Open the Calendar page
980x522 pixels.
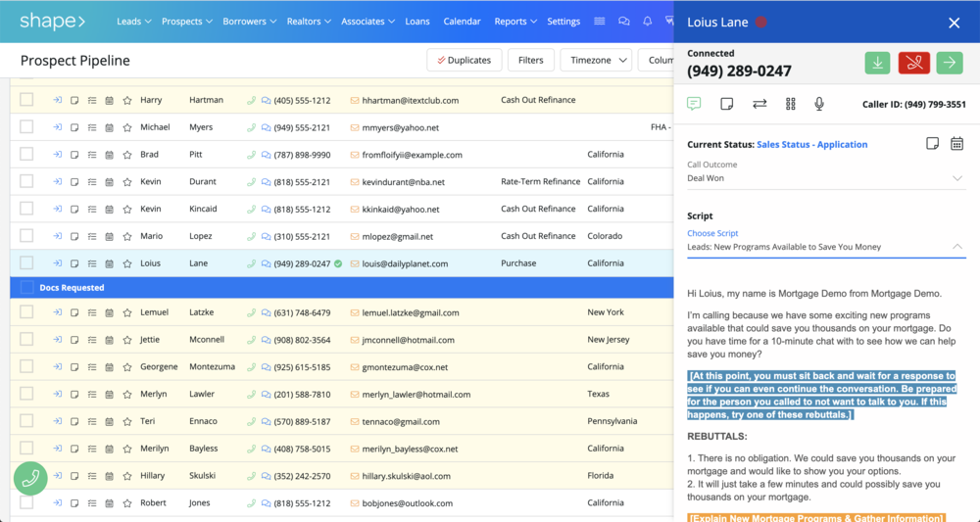[462, 22]
